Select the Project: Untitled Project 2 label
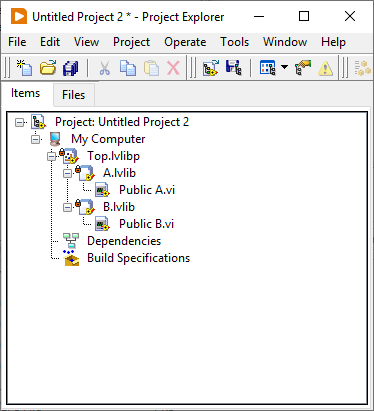Screen dimensions: 374x411 [x=122, y=122]
